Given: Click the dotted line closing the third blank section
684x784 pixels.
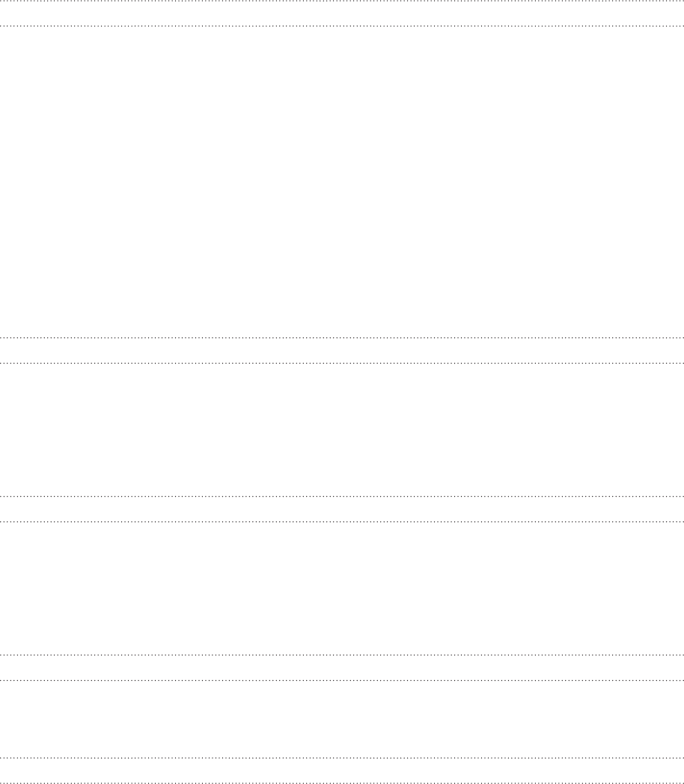Looking at the screenshot, I should (x=342, y=655).
